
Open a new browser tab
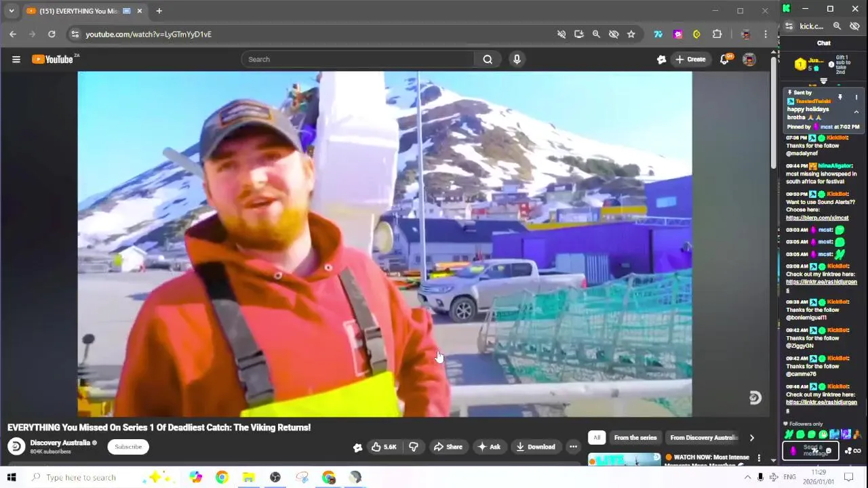[x=159, y=11]
